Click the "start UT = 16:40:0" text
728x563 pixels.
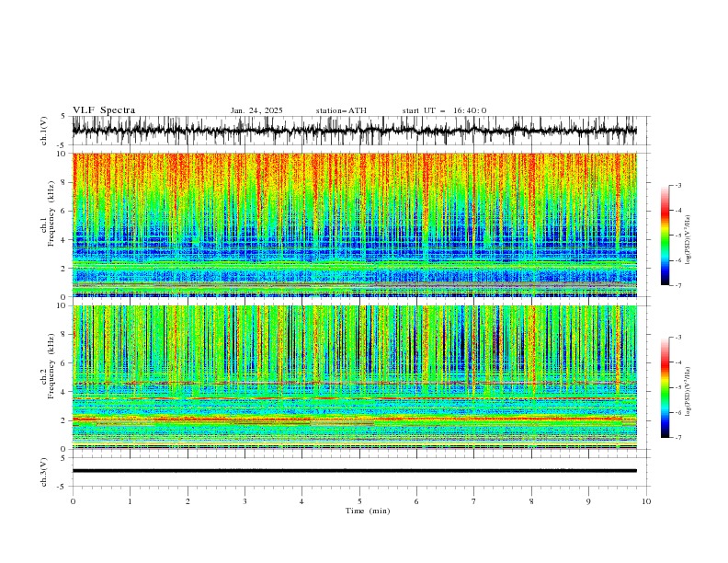[444, 110]
